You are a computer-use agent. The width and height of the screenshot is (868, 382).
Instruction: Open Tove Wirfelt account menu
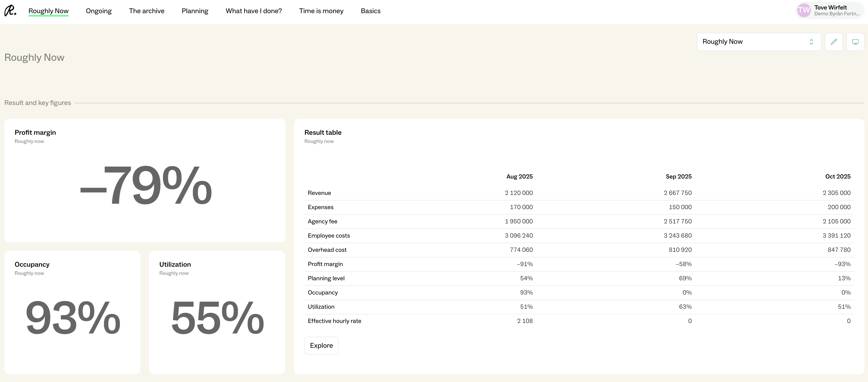click(836, 10)
